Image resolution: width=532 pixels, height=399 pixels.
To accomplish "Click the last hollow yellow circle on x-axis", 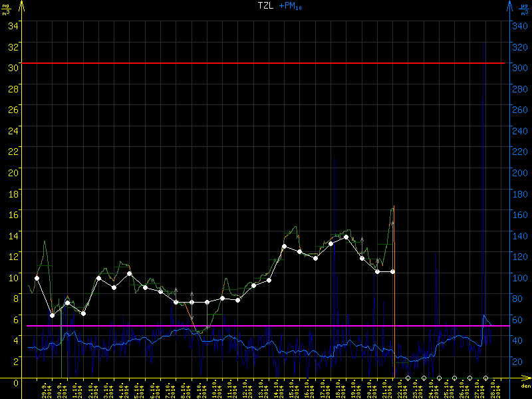I will coord(485,378).
